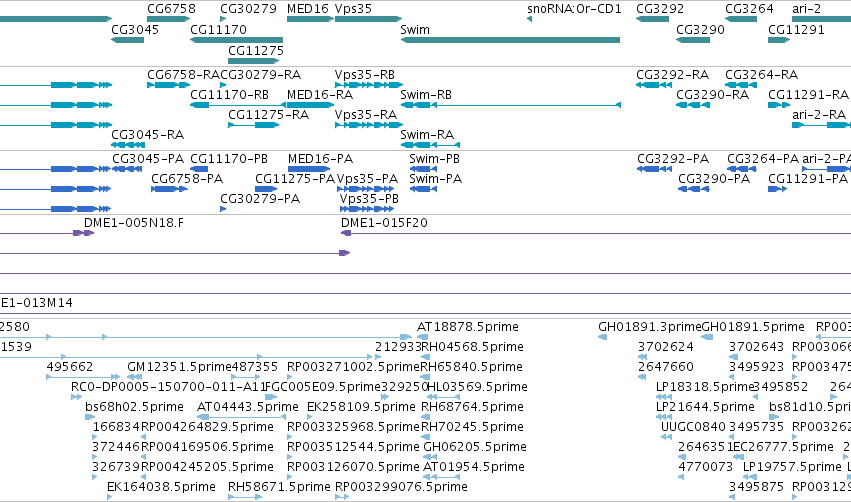Click the CG3290-RA transcript

[693, 105]
